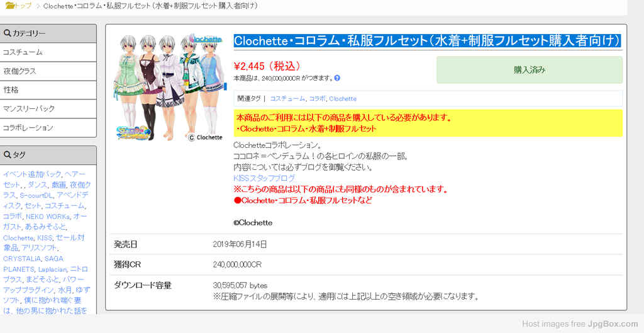Select the ダンス tag
644x333 pixels.
pos(36,184)
